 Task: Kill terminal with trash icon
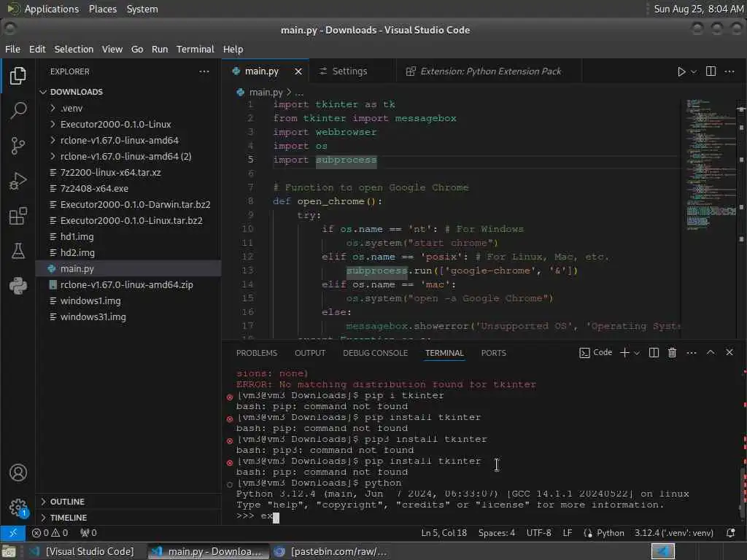coord(672,352)
